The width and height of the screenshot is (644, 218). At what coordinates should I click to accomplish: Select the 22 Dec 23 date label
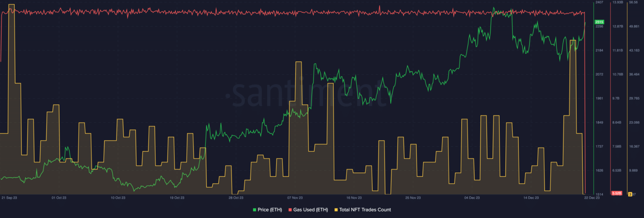[592, 197]
